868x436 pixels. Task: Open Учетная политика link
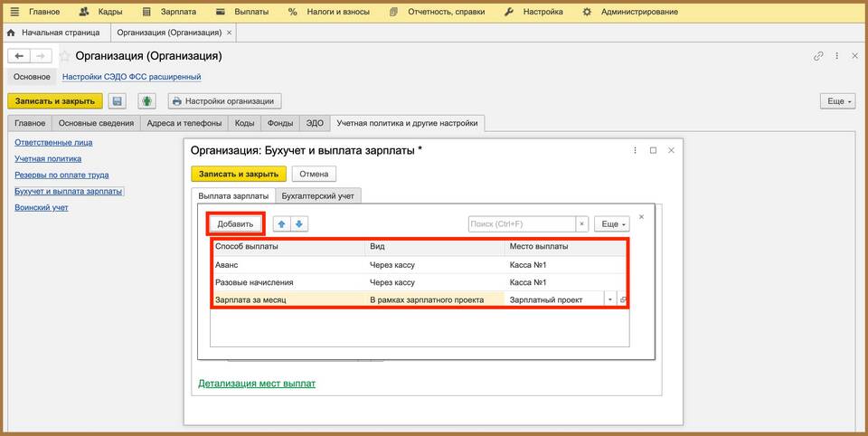tap(48, 158)
